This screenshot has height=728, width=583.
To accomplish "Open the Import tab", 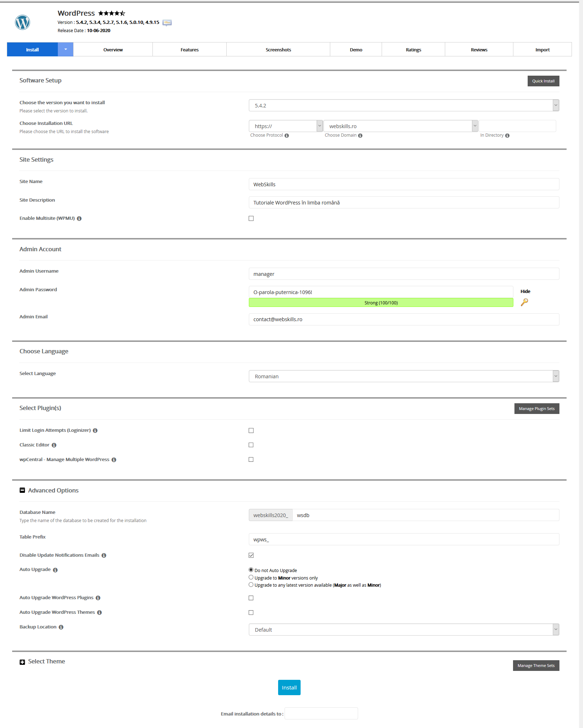I will click(542, 50).
